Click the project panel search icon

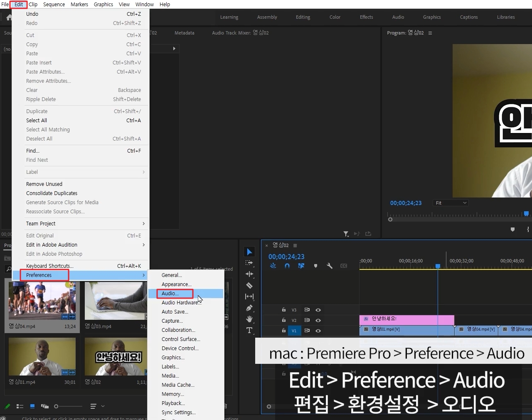pos(8,269)
